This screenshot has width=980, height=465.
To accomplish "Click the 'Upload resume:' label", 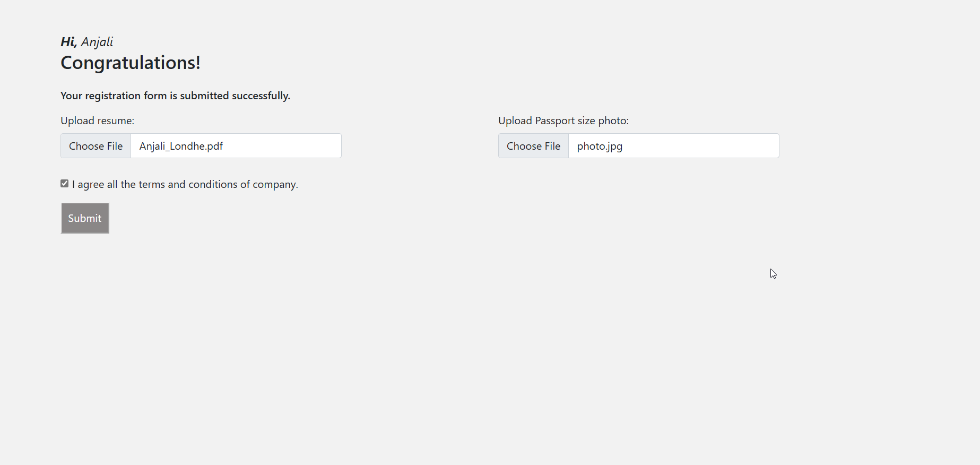I will pos(97,121).
